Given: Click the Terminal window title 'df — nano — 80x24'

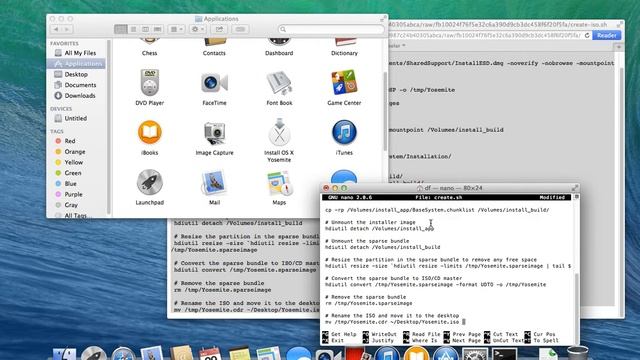Looking at the screenshot, I should click(453, 188).
